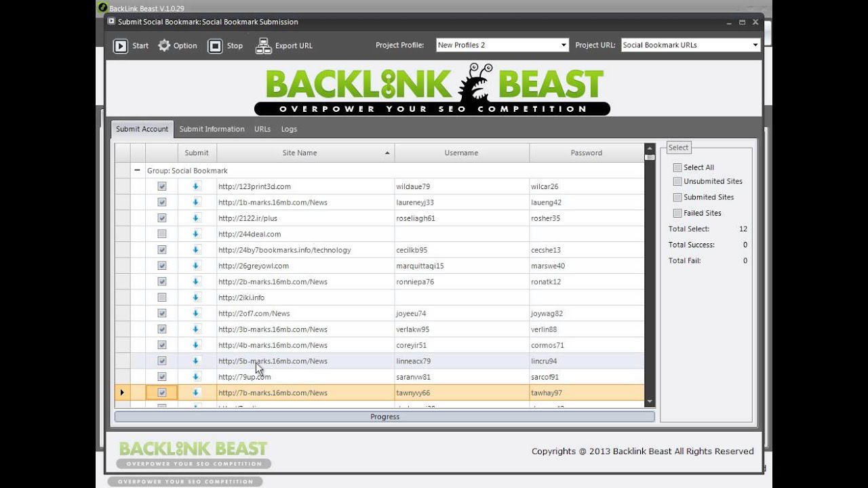The height and width of the screenshot is (488, 868).
Task: Toggle the Unsubmited Sites checkbox
Action: click(x=677, y=182)
